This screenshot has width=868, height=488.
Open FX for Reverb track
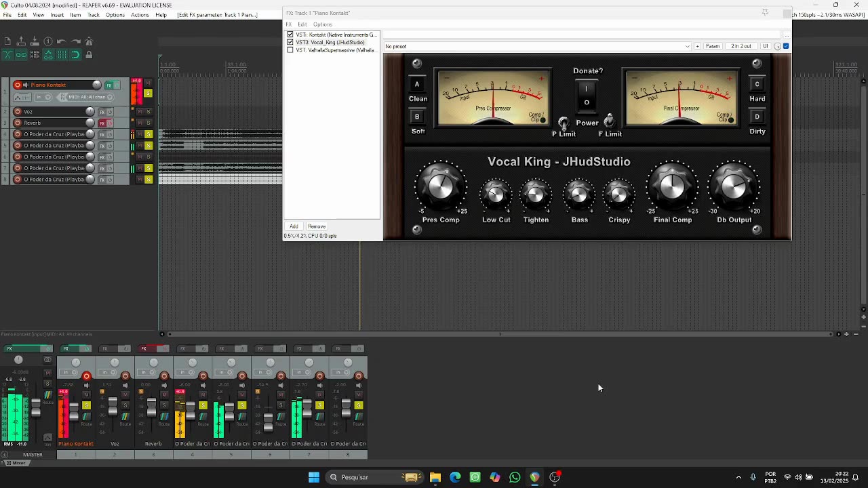pyautogui.click(x=102, y=123)
